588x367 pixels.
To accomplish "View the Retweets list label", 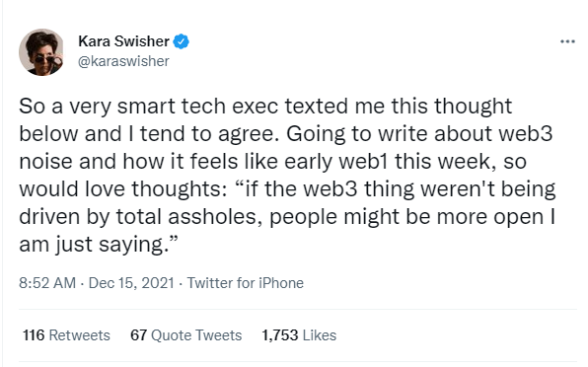I will click(80, 335).
